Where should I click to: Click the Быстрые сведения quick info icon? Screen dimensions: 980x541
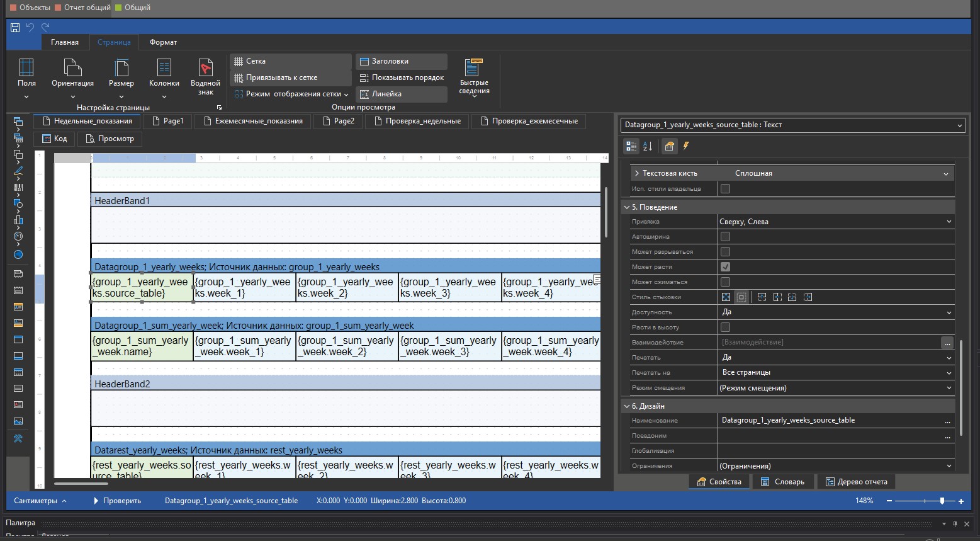[x=474, y=67]
